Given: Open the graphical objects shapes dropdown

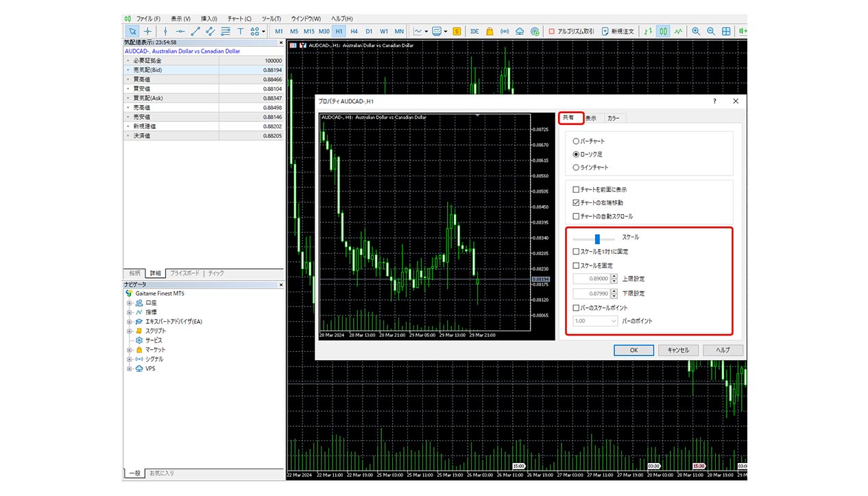Looking at the screenshot, I should point(258,32).
